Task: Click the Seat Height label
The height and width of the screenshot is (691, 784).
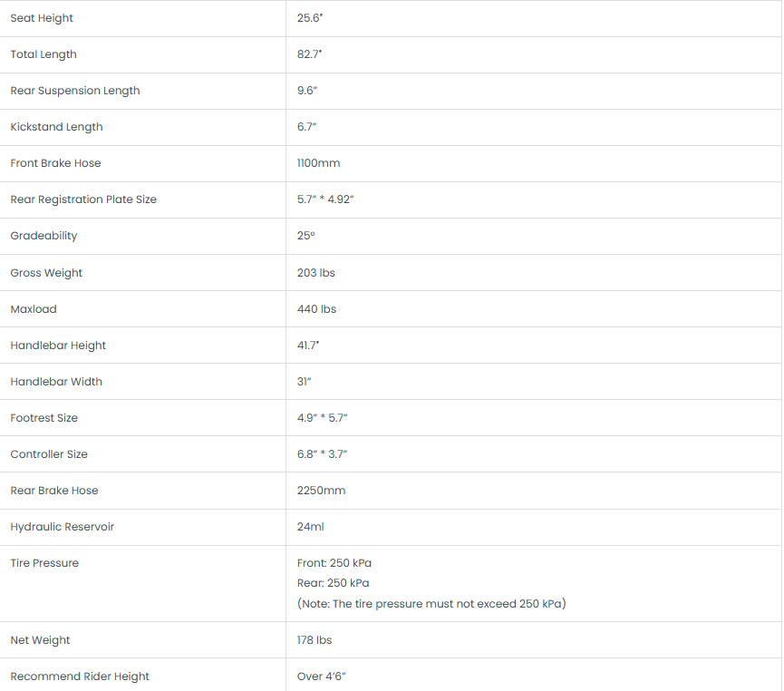Action: 42,18
